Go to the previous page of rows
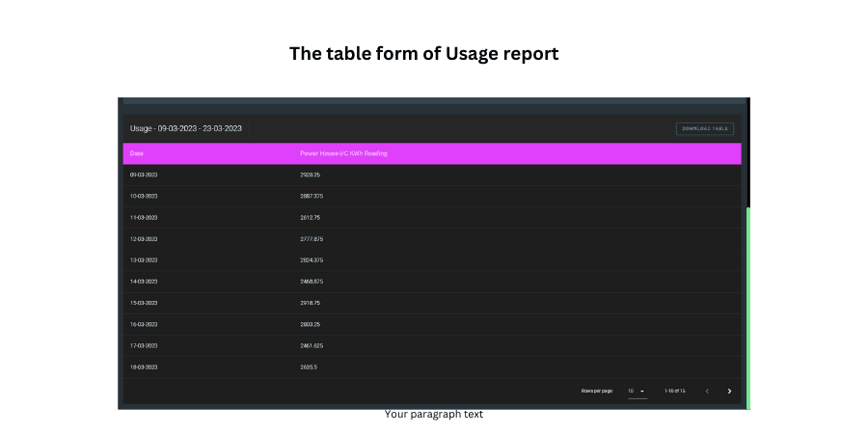868x434 pixels. (x=707, y=391)
